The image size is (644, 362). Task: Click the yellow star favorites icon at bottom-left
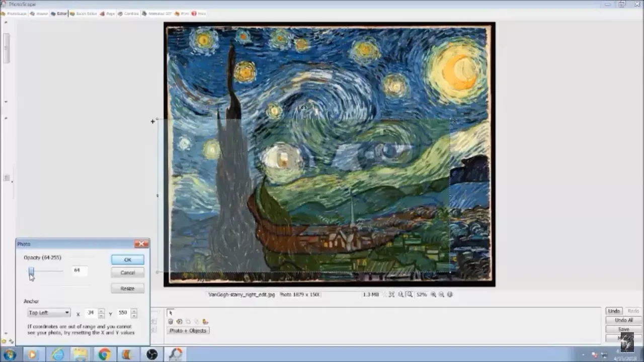[4, 341]
